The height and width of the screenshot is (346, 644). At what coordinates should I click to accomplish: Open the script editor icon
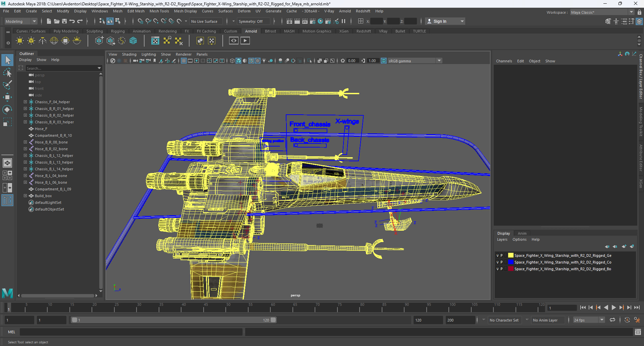(638, 332)
